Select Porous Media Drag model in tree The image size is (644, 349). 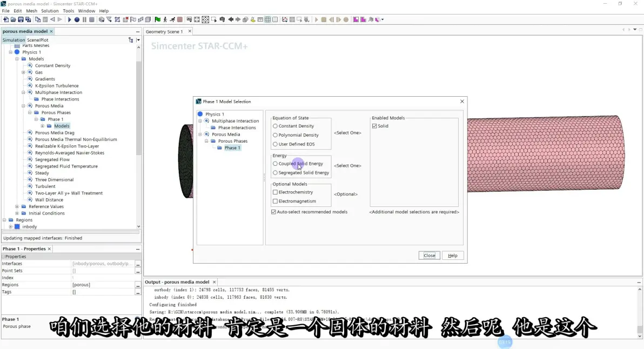click(55, 132)
